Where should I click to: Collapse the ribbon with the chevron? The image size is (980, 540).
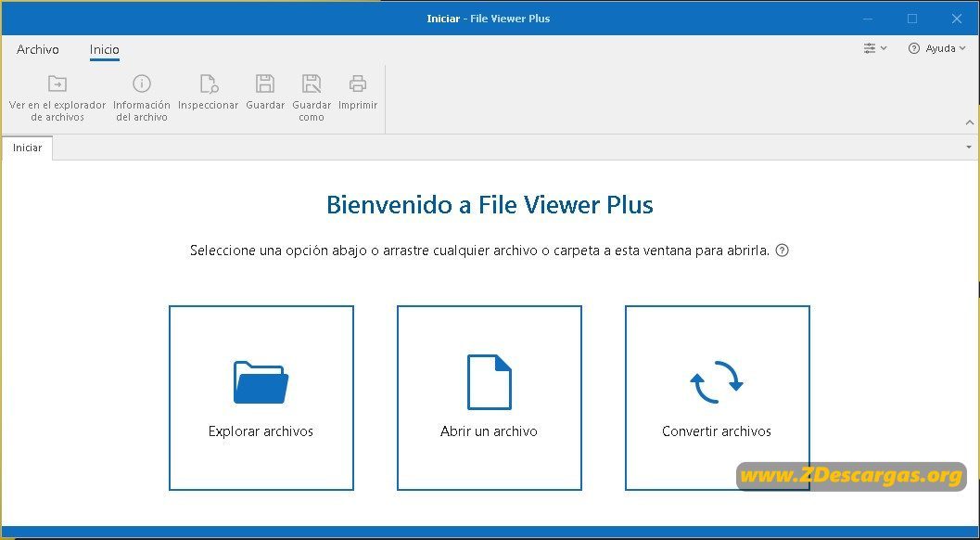(970, 122)
